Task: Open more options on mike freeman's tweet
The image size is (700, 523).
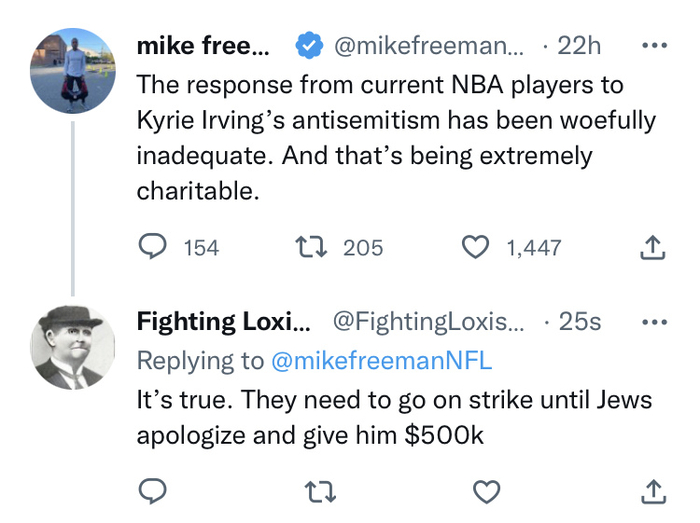Action: [652, 46]
